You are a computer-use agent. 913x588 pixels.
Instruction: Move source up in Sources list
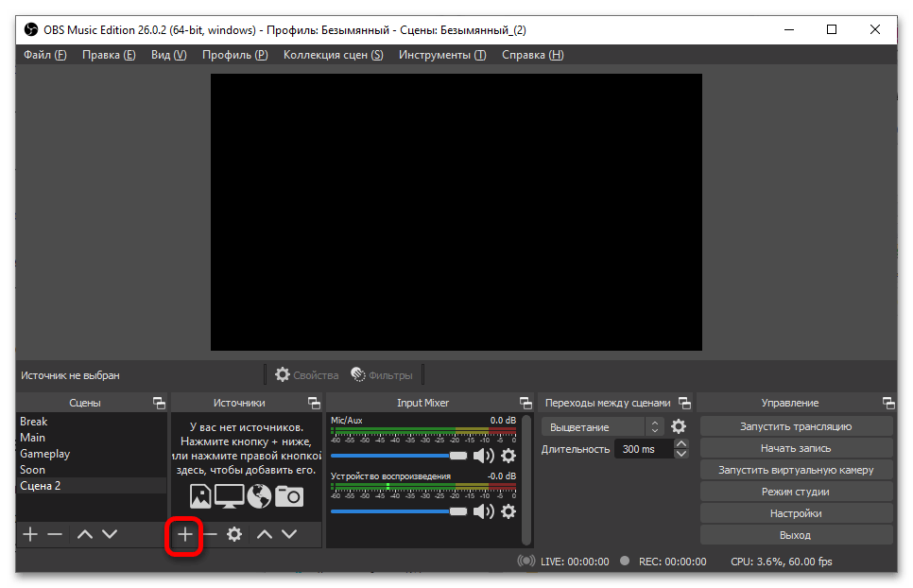point(265,534)
